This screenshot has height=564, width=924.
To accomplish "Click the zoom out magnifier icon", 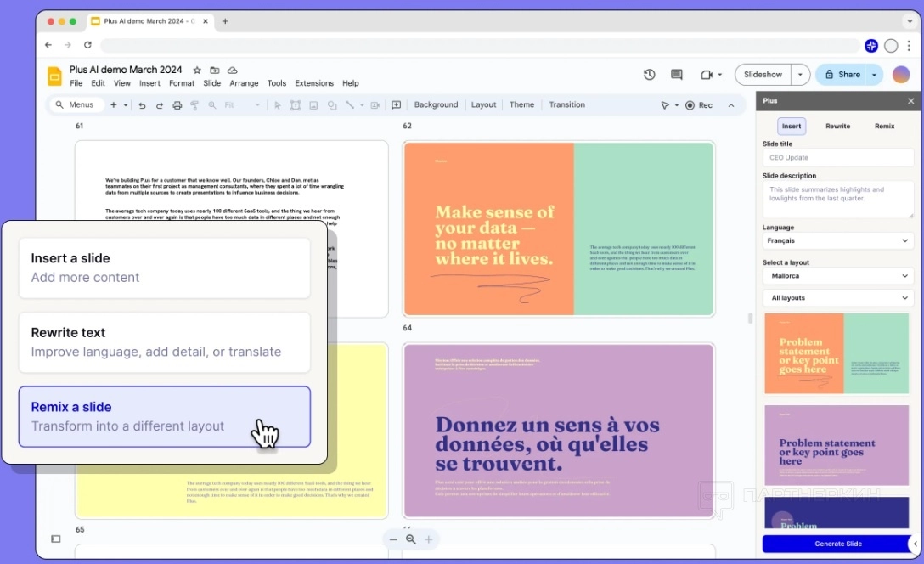I will (x=411, y=539).
